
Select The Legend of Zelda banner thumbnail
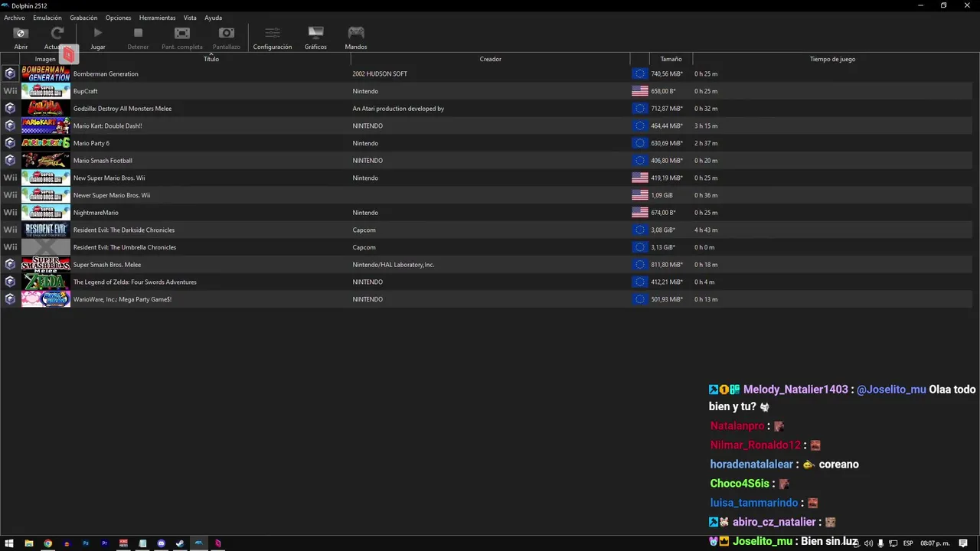(46, 282)
